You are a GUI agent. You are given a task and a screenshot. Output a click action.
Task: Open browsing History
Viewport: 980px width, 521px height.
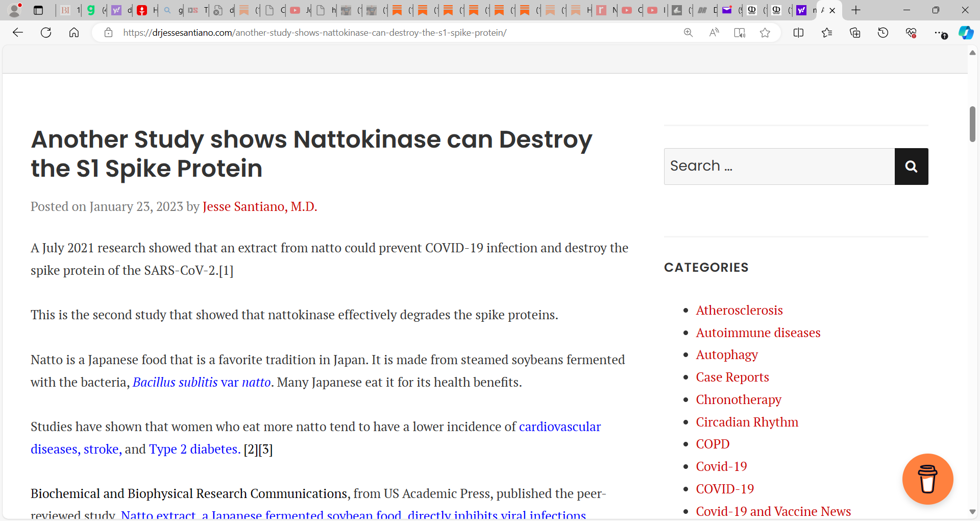point(883,33)
